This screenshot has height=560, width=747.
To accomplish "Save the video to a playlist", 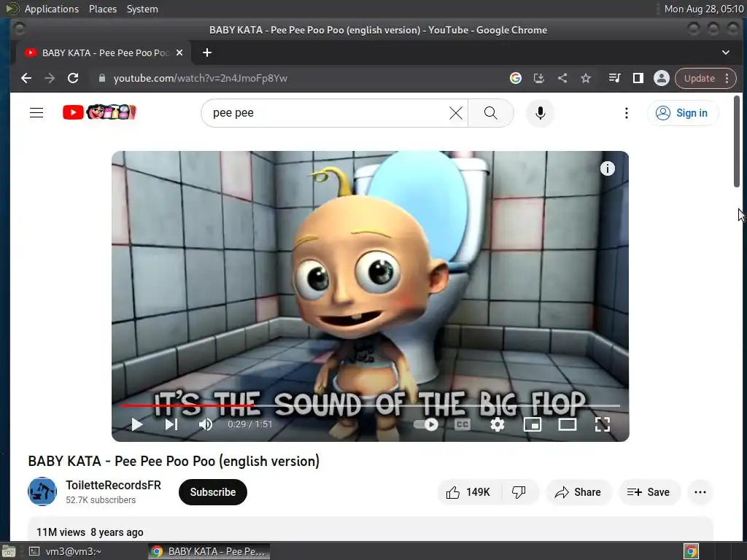I will (649, 492).
